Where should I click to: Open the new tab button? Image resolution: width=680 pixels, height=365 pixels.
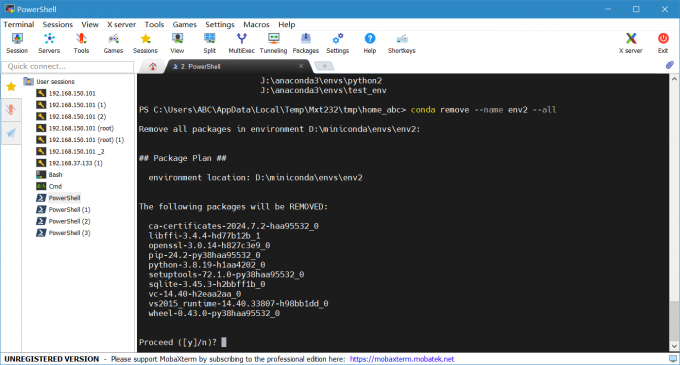[324, 66]
